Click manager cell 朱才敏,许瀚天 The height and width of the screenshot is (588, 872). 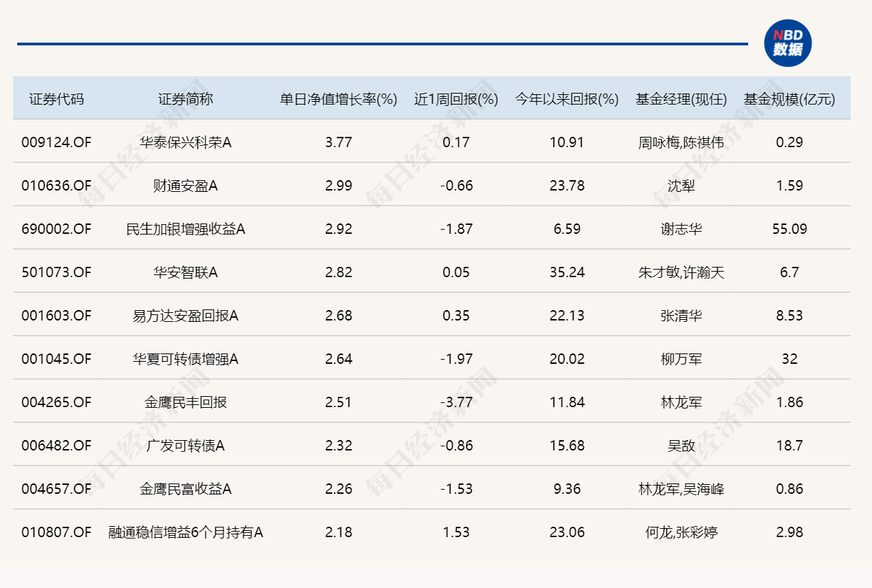pyautogui.click(x=681, y=272)
